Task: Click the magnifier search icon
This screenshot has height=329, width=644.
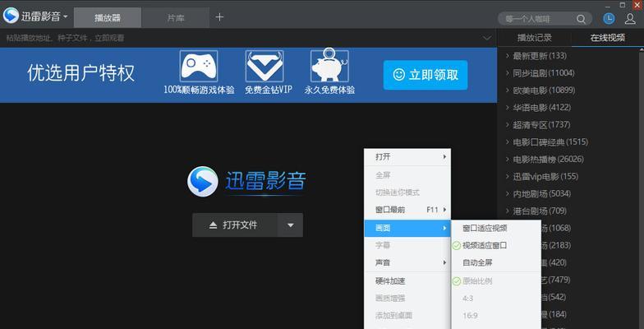Action: [581, 19]
